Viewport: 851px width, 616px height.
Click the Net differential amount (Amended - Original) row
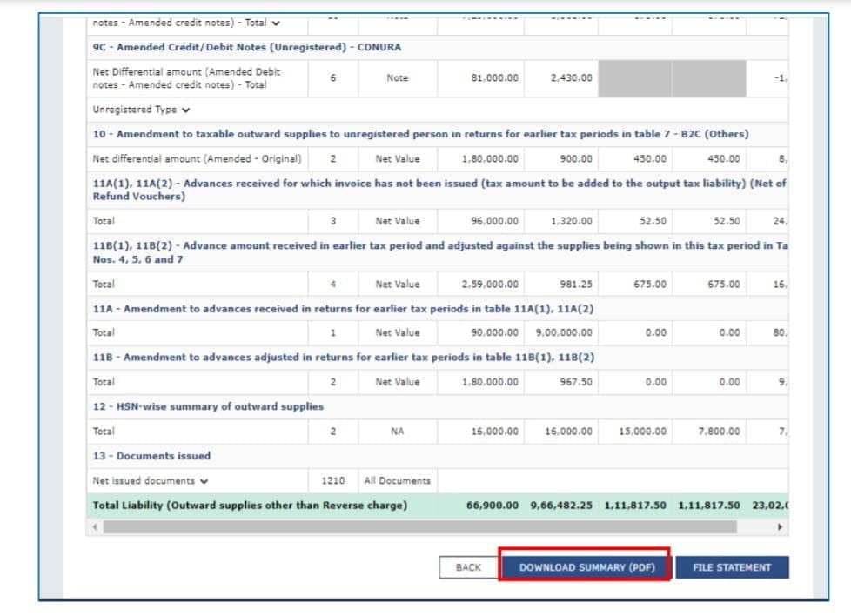(197, 159)
